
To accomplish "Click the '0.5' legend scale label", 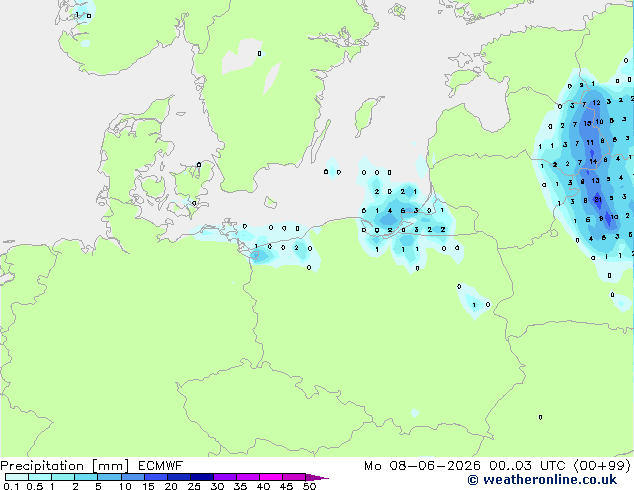I will click(35, 486).
